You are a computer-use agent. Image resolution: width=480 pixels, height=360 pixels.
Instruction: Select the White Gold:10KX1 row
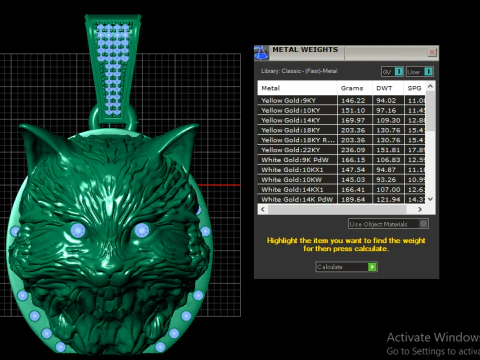tap(341, 170)
